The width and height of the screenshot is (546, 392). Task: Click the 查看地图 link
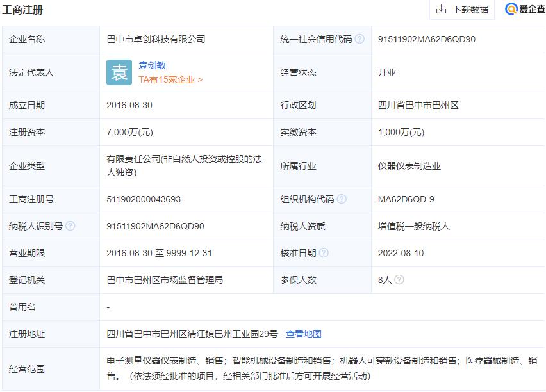304,334
